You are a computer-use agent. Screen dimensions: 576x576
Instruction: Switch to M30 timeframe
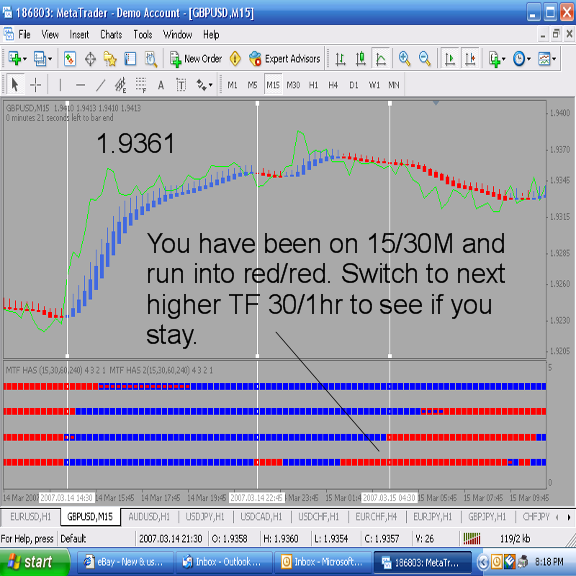click(x=293, y=85)
